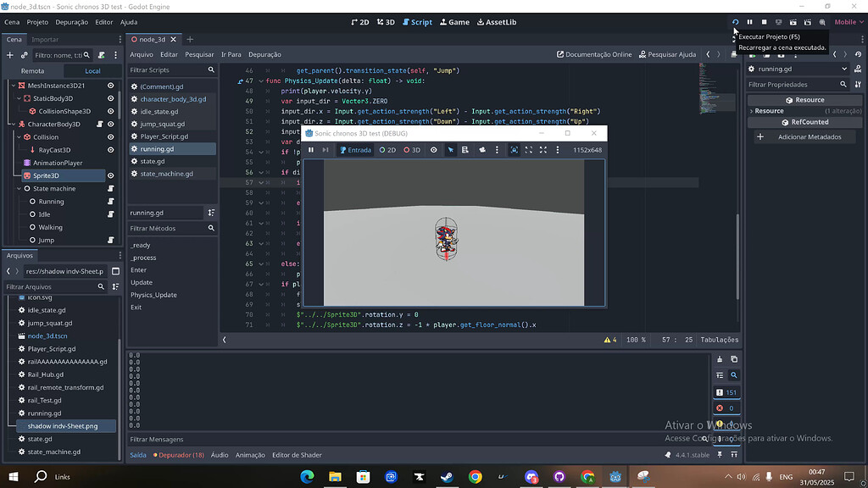Toggle visibility of MeshInstance3D21

tap(111, 86)
